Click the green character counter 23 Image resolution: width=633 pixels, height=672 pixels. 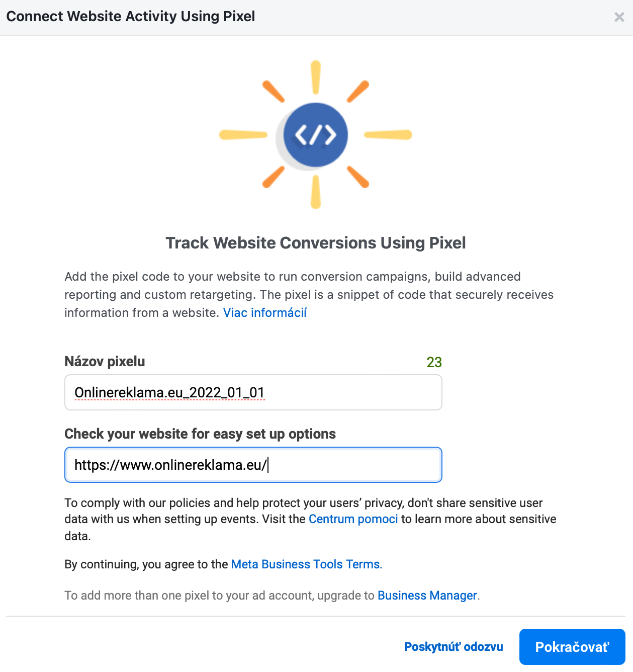click(x=434, y=362)
